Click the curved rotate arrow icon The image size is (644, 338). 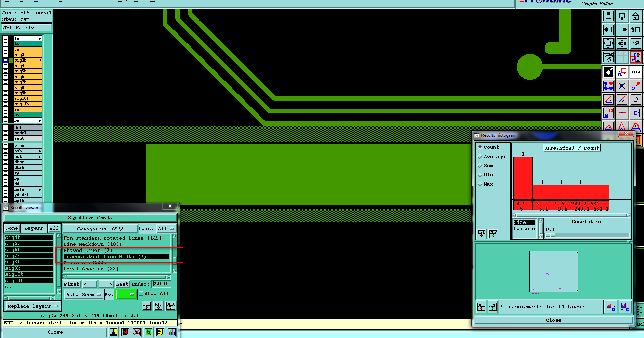(x=636, y=99)
